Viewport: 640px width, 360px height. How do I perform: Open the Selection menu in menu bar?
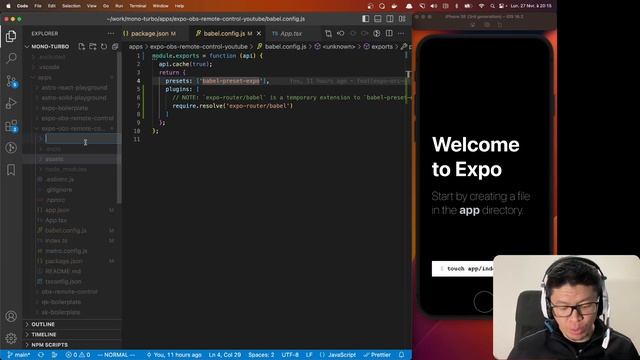71,6
